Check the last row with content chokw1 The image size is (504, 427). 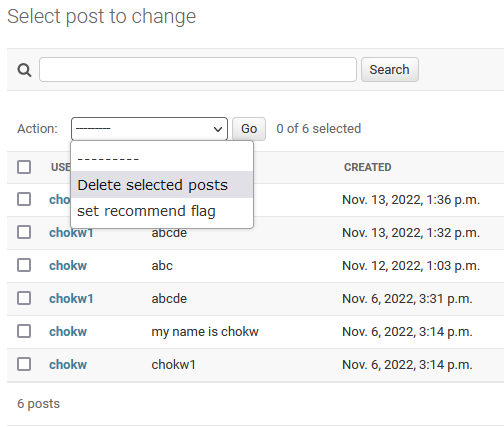click(24, 364)
